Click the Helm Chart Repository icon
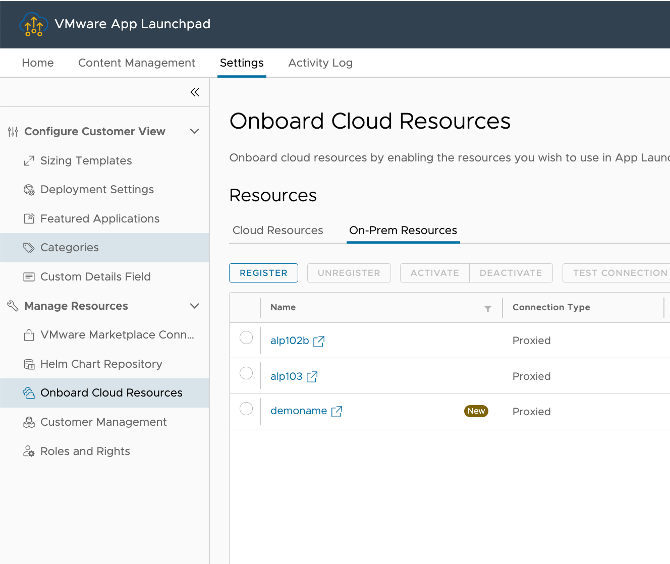The height and width of the screenshot is (564, 670). pos(30,364)
